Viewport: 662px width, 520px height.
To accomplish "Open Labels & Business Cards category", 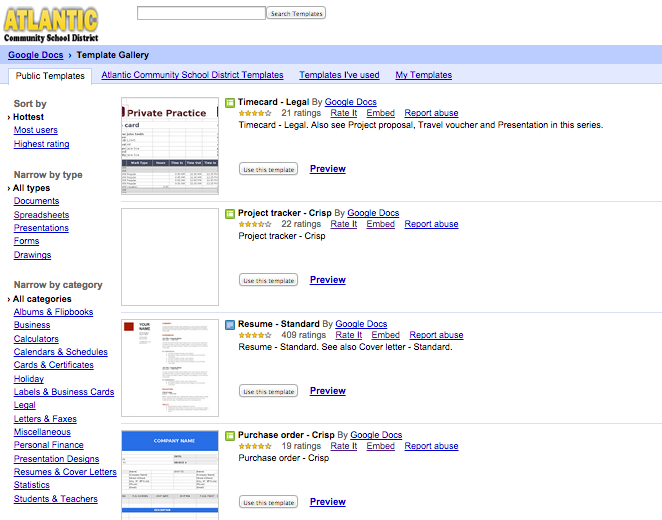I will point(64,392).
